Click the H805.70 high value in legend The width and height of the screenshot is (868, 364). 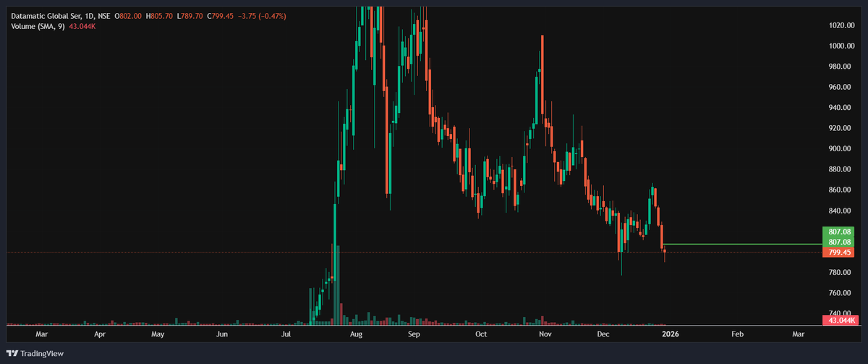(158, 16)
